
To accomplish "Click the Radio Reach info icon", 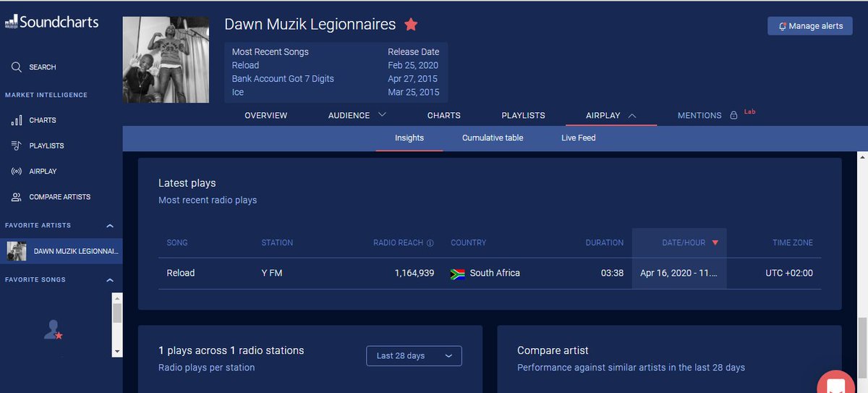I will point(430,243).
